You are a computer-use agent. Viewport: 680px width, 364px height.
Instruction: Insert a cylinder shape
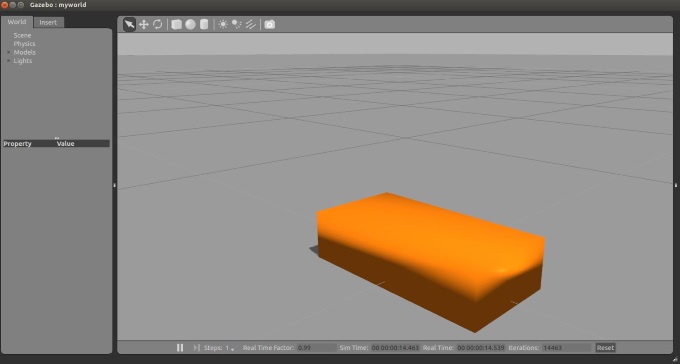(x=204, y=24)
